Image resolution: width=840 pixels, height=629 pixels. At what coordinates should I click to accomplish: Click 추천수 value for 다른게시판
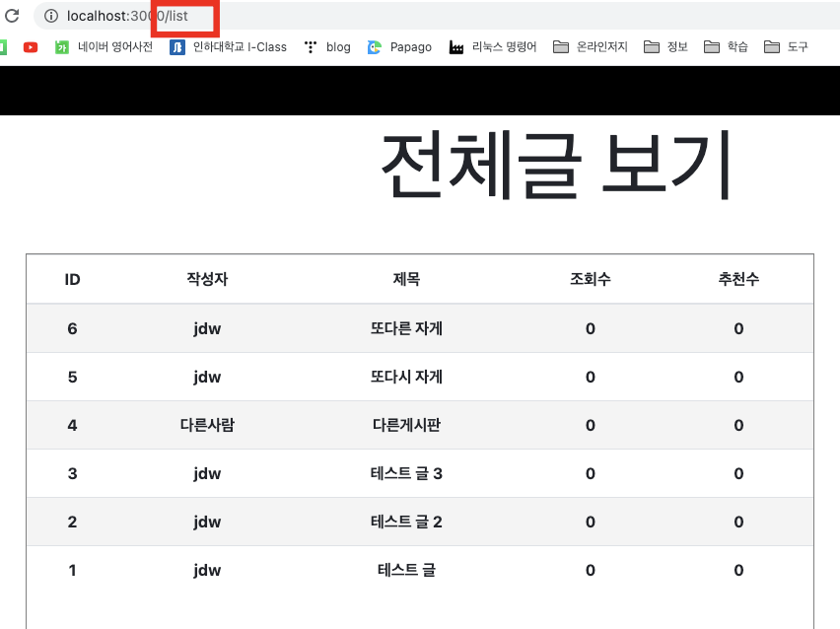738,425
